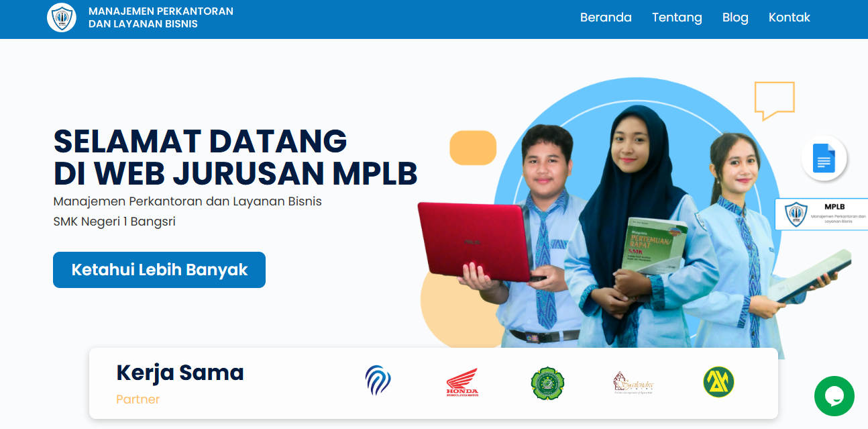868x429 pixels.
Task: Go to the Blog section
Action: pyautogui.click(x=735, y=17)
